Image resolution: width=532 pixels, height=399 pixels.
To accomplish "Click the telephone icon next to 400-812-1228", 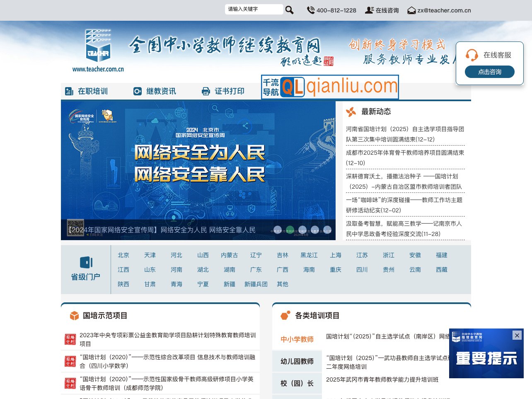I will click(x=310, y=10).
